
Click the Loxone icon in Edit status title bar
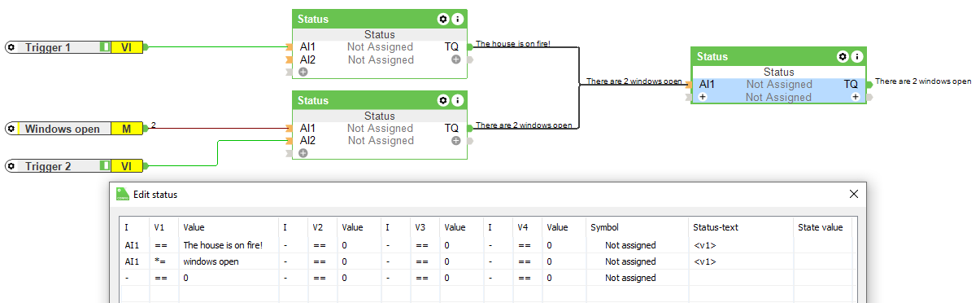tap(123, 194)
